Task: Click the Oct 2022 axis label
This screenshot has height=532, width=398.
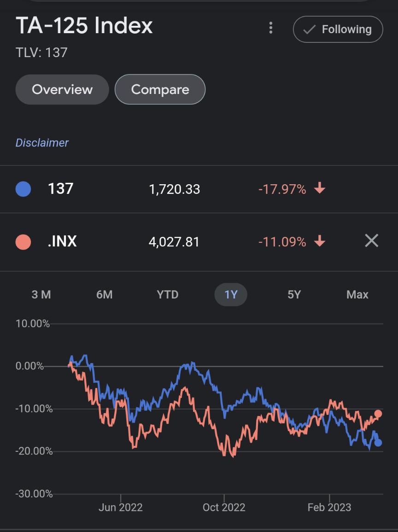Action: (224, 507)
